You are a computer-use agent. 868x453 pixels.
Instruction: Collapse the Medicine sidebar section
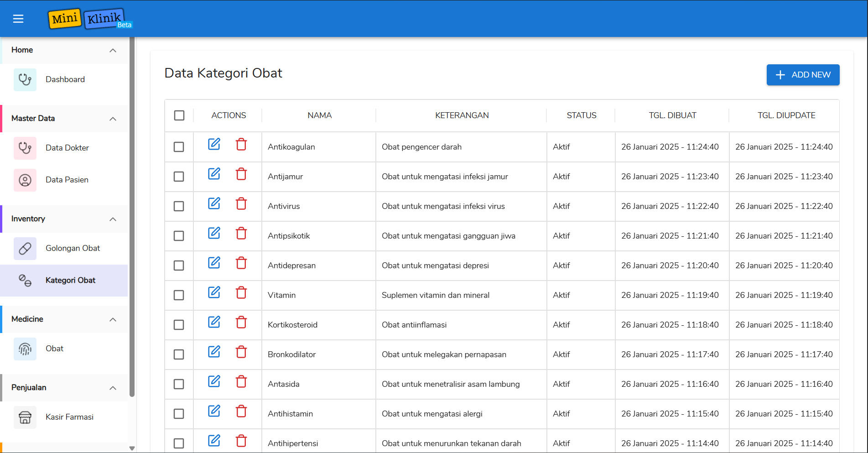[x=113, y=319]
